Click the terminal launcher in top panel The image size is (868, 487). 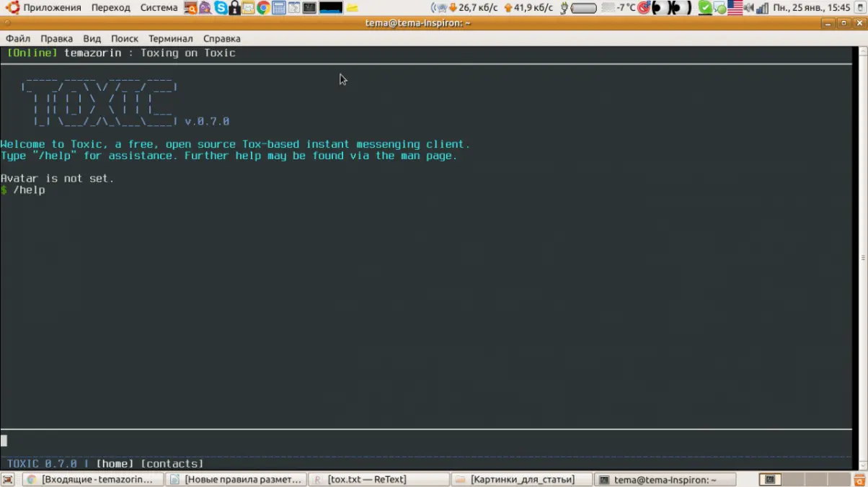click(309, 8)
